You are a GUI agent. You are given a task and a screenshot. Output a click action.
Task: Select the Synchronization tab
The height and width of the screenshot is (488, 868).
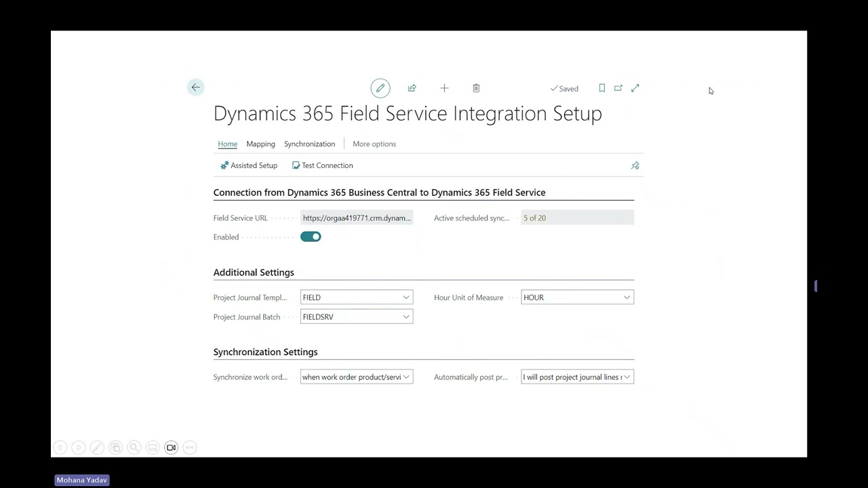coord(309,144)
